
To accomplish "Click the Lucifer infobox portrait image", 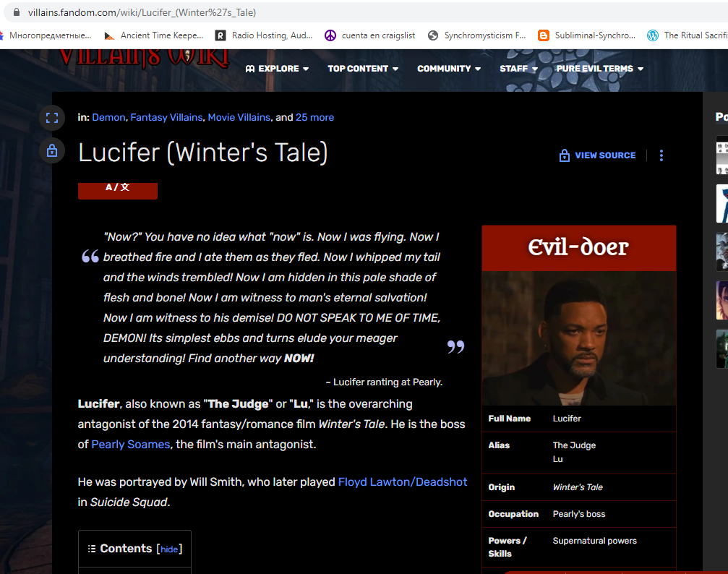I will pyautogui.click(x=578, y=338).
